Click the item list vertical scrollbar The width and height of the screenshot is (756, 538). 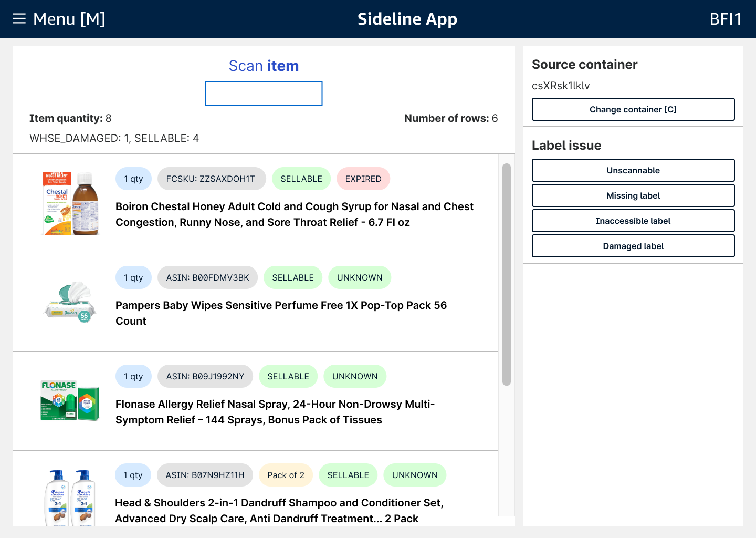(x=507, y=274)
